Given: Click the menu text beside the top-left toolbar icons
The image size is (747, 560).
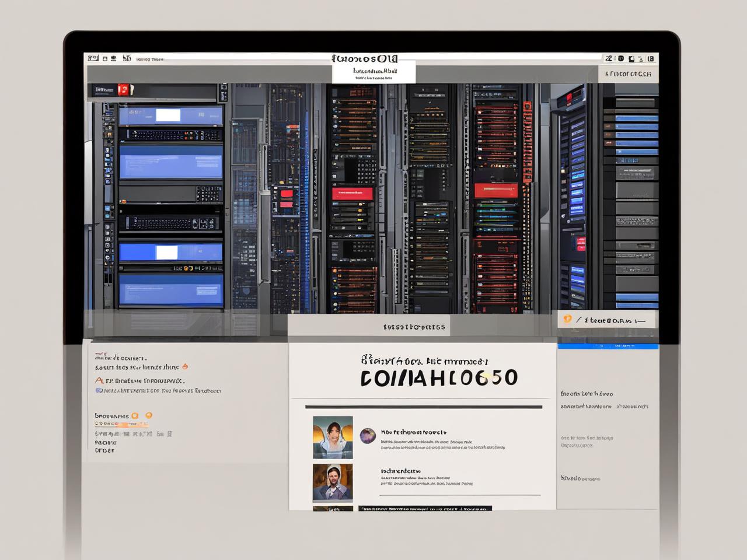Looking at the screenshot, I should [150, 59].
